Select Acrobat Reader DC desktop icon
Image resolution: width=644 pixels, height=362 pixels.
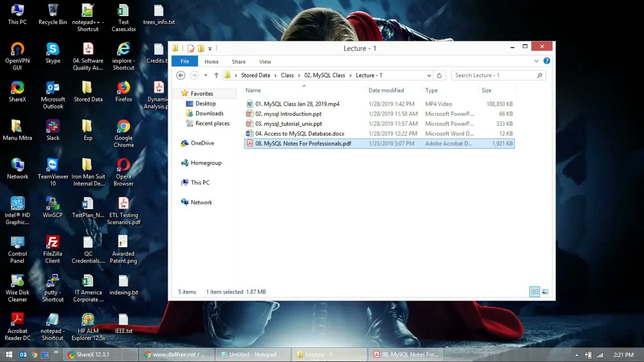(18, 327)
